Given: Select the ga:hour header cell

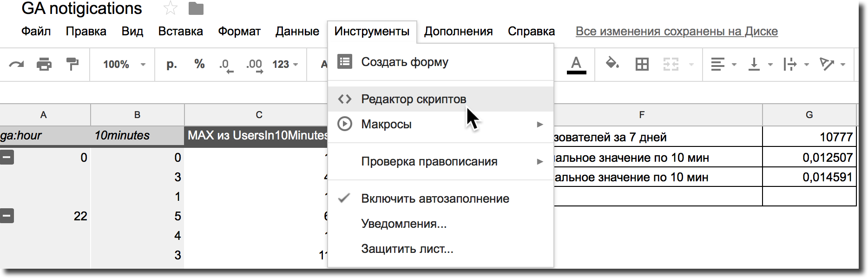Looking at the screenshot, I should click(45, 136).
